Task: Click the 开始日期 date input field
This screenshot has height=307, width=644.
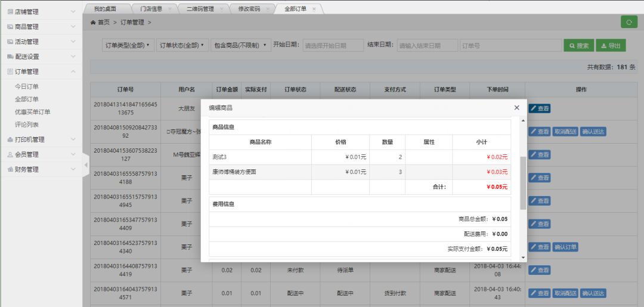Action: (333, 45)
